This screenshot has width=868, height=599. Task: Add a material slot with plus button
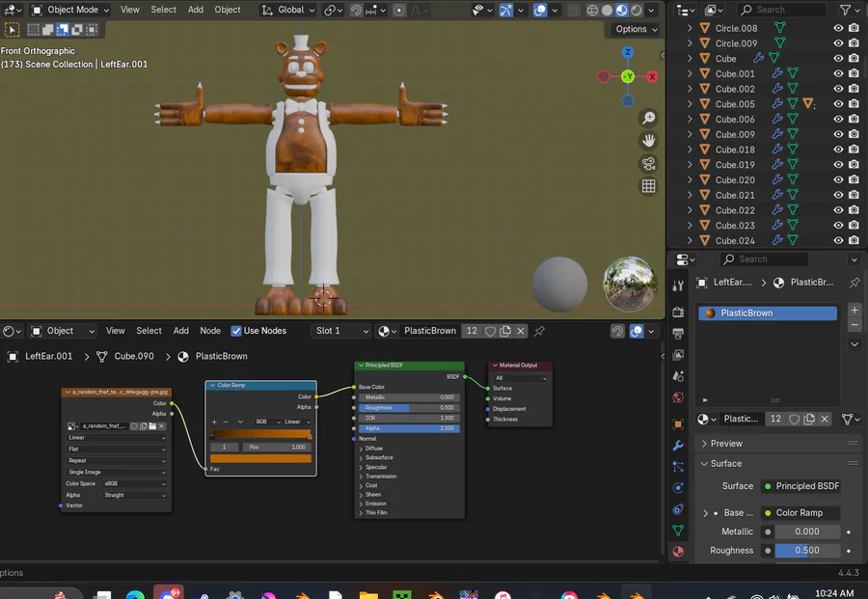click(854, 310)
